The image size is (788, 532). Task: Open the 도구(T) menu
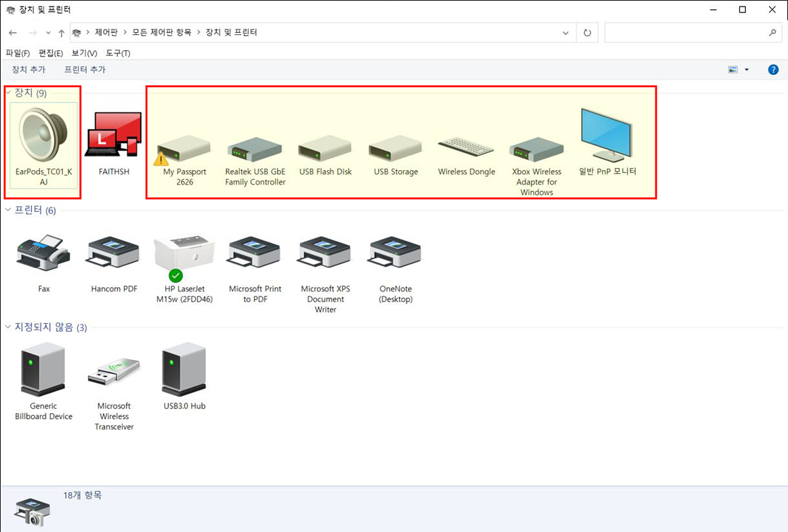click(118, 53)
